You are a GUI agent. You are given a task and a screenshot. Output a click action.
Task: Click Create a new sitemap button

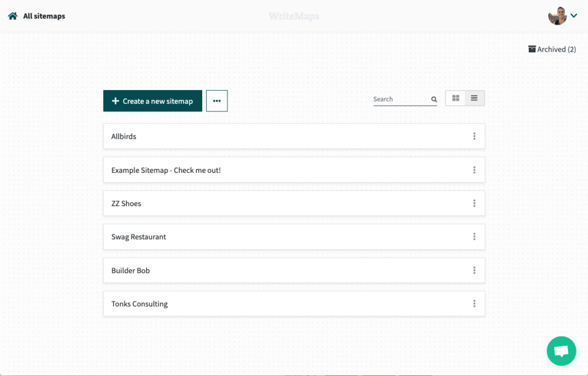point(152,100)
